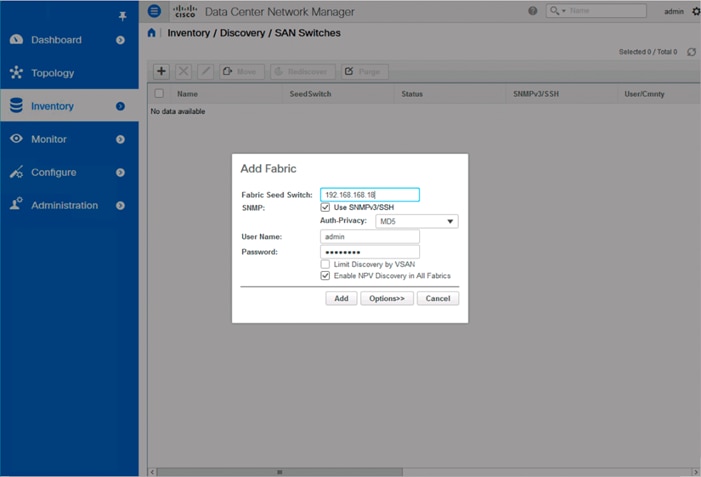Go to the home icon breadcrumb
The width and height of the screenshot is (701, 477).
(152, 33)
